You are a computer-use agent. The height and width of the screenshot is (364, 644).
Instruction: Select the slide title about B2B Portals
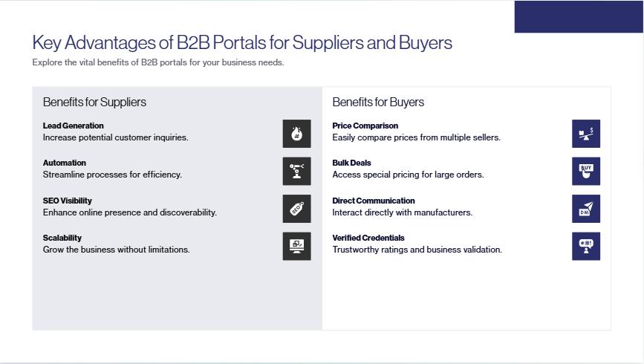point(242,43)
